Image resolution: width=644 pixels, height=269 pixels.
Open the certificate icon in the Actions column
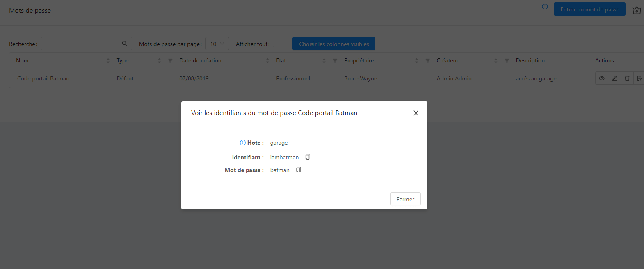639,78
